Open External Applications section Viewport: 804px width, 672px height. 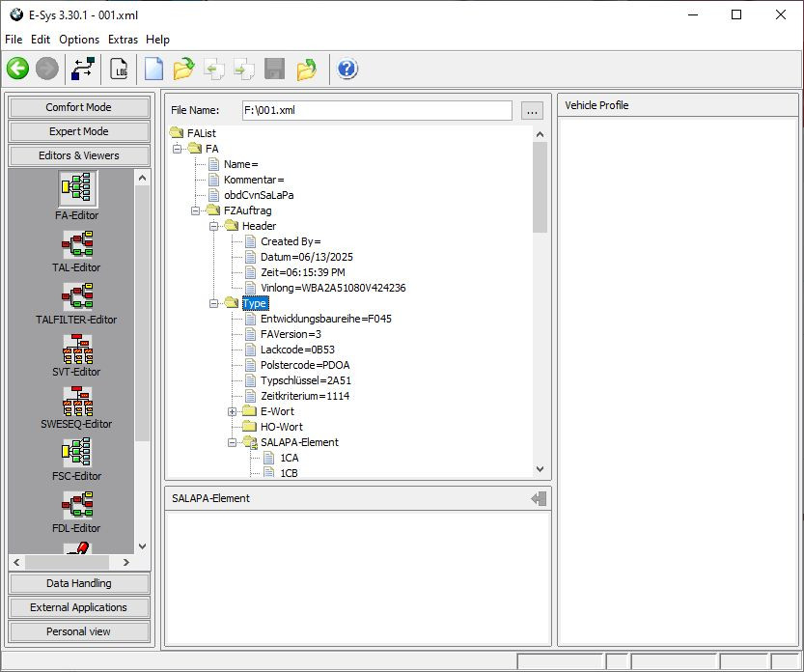[79, 607]
